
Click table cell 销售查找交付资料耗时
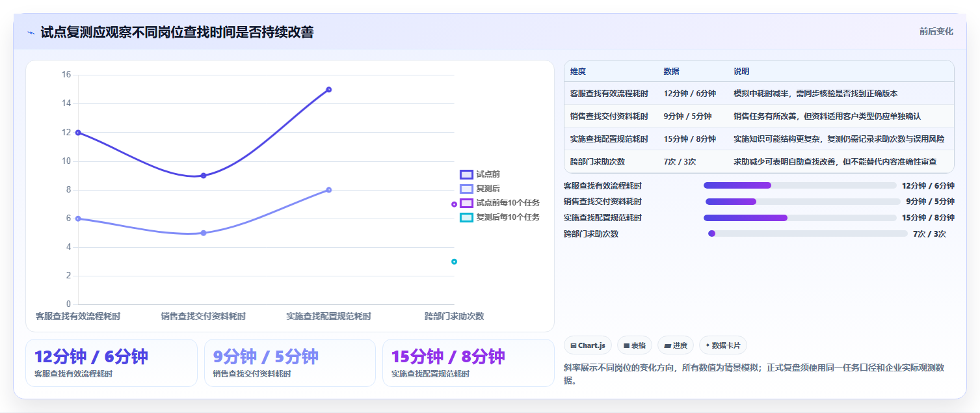(x=609, y=116)
